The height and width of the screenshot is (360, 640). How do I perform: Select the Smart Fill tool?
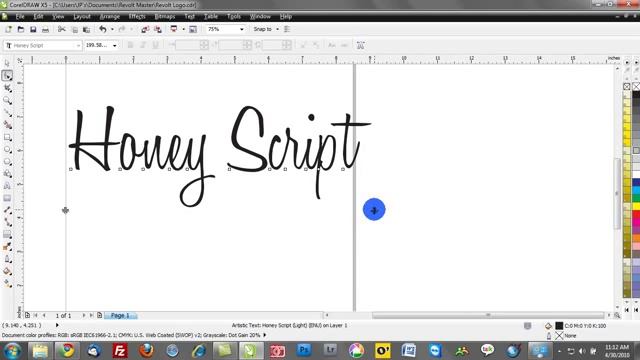pos(7,124)
